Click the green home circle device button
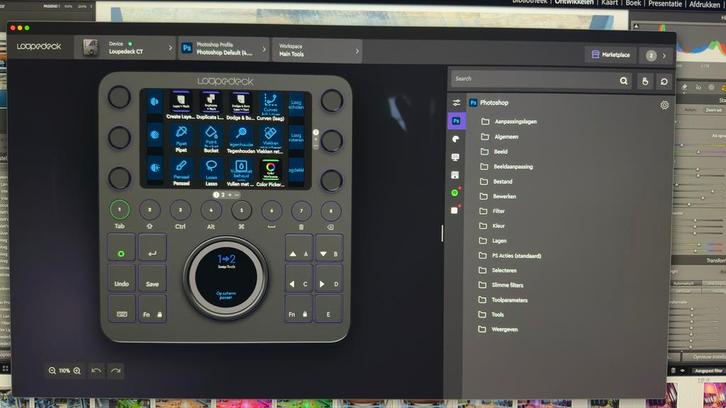Image resolution: width=726 pixels, height=408 pixels. (x=121, y=248)
